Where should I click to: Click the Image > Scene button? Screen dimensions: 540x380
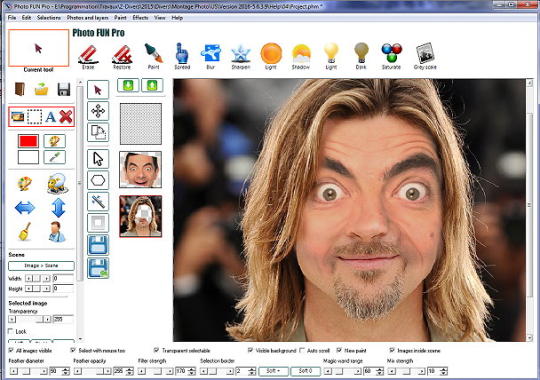tap(41, 266)
